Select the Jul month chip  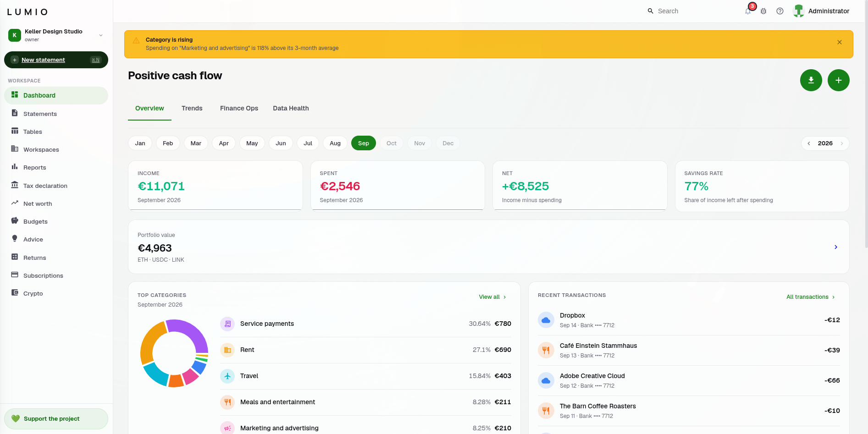tap(308, 143)
